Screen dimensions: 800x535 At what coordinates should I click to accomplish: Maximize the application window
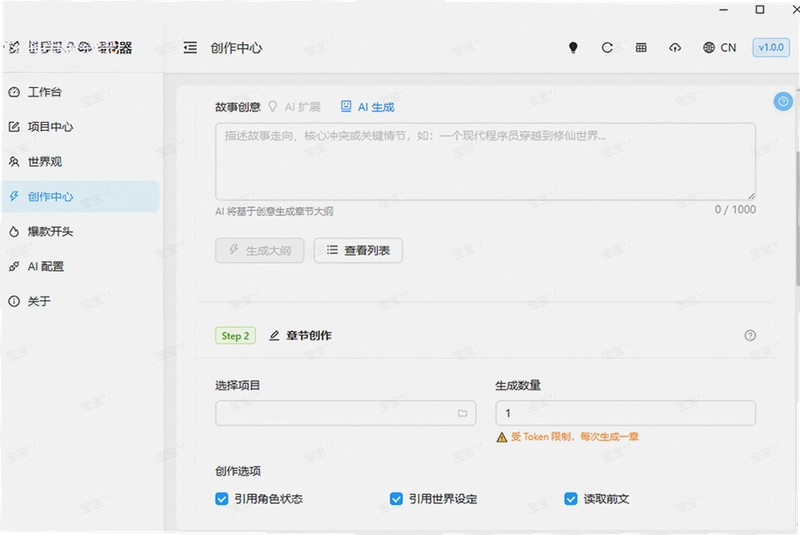pyautogui.click(x=760, y=10)
